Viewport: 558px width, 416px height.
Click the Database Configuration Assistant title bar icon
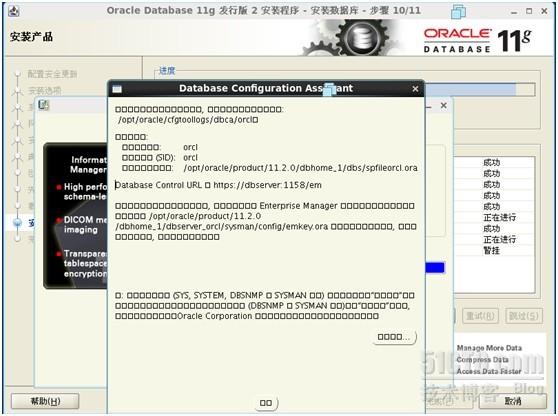tap(117, 89)
